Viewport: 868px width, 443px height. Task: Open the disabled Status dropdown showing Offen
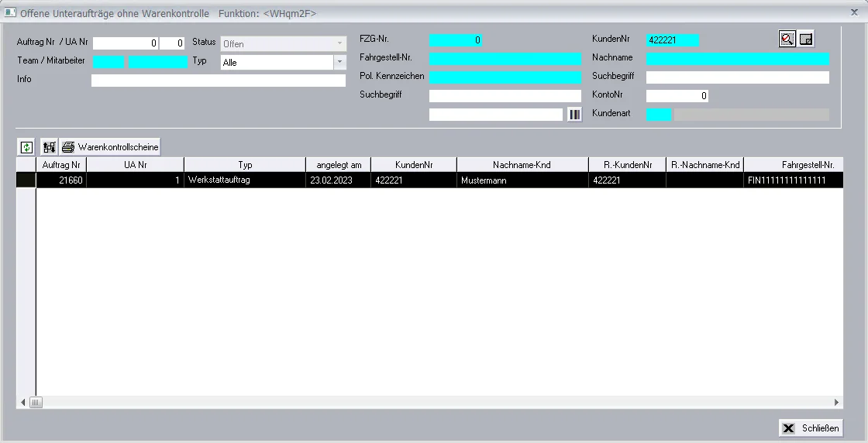(x=284, y=43)
